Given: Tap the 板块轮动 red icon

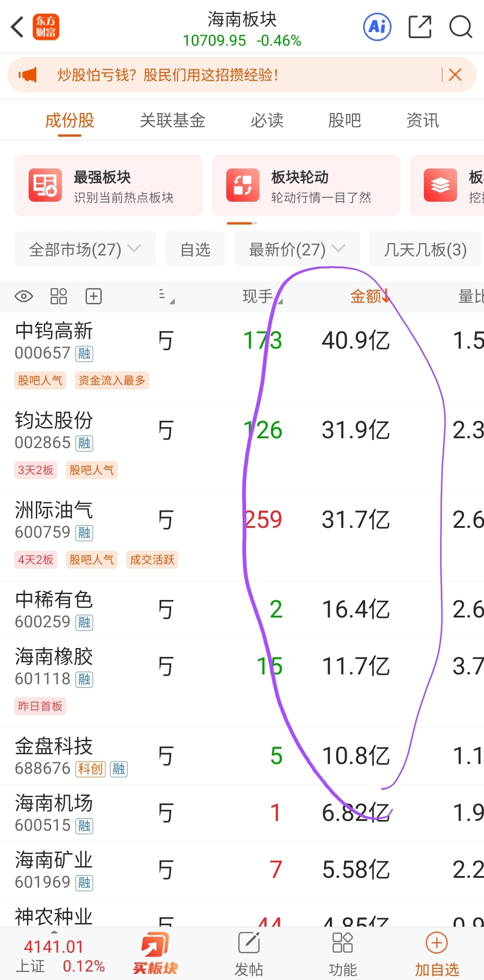Looking at the screenshot, I should coord(243,185).
